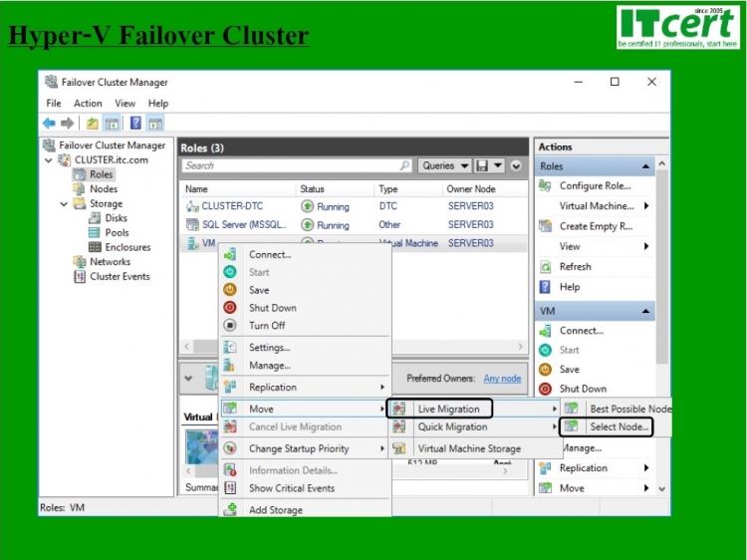Click the Replication icon in context menu
This screenshot has width=747, height=560.
pos(230,387)
